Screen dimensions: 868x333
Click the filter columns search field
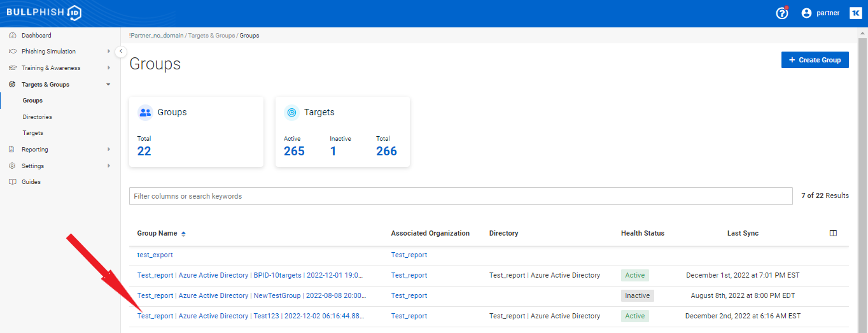(x=461, y=196)
